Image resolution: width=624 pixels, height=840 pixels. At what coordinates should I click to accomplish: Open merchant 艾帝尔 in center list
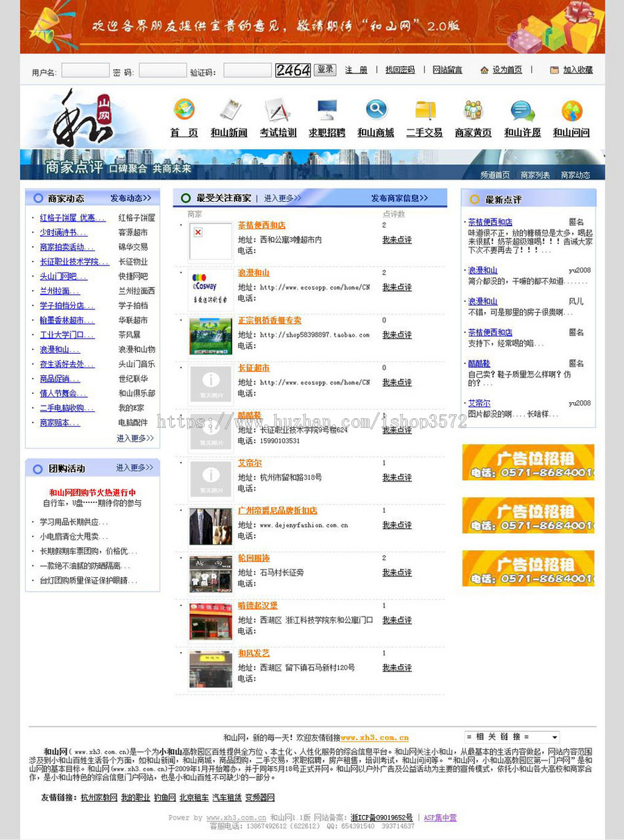250,463
